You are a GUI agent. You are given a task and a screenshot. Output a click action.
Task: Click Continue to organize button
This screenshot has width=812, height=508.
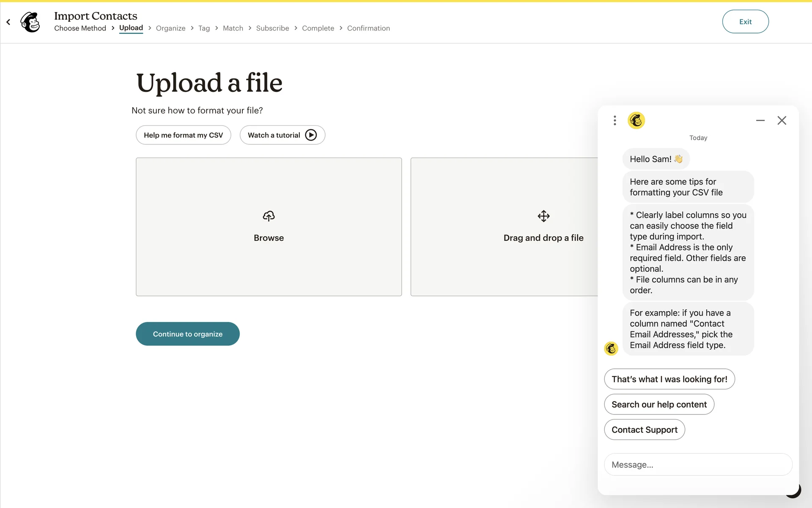187,334
